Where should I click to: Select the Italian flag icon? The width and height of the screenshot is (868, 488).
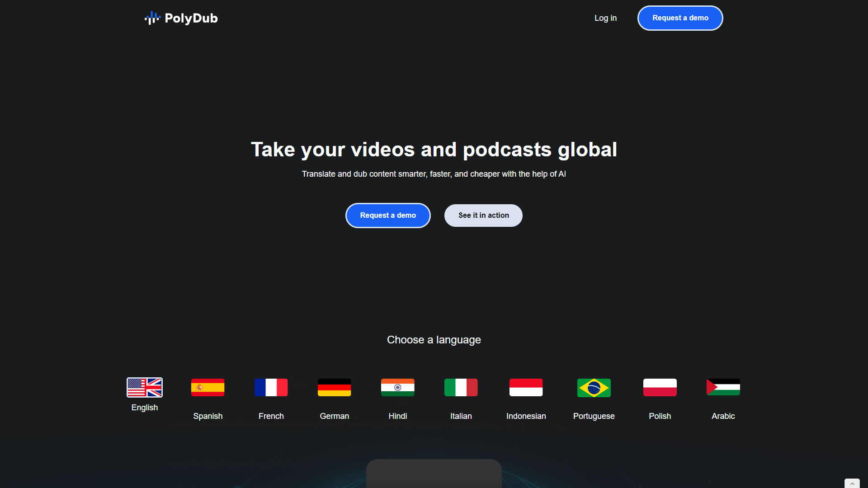click(461, 387)
